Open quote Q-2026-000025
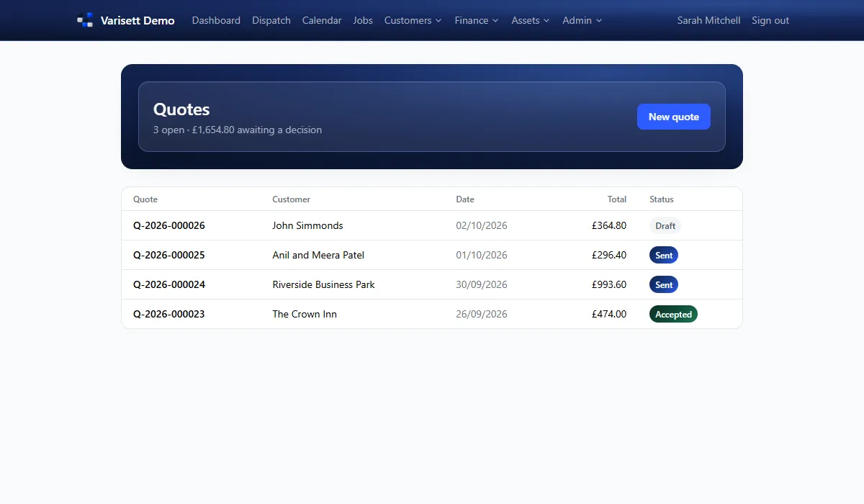The image size is (864, 504). coord(169,255)
